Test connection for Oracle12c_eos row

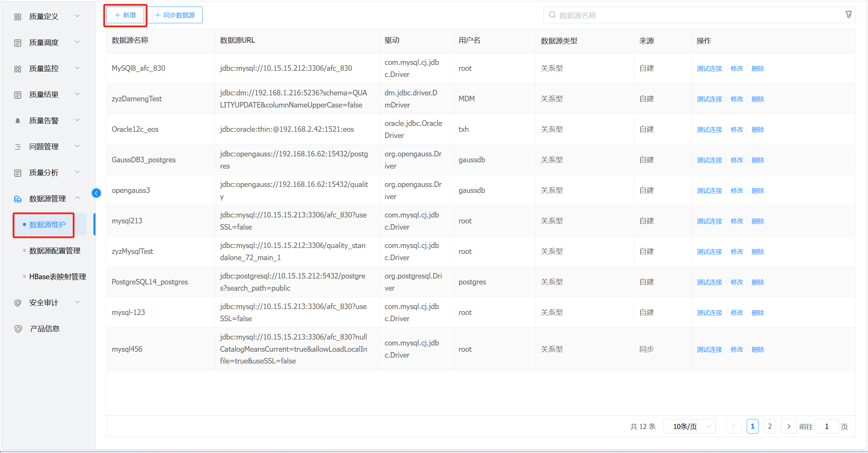pos(709,129)
